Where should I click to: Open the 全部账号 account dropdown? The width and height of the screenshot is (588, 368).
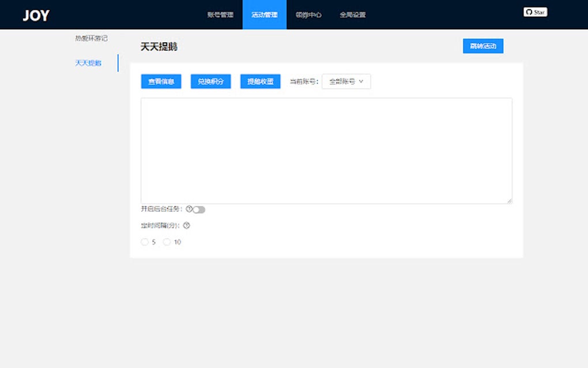point(345,81)
